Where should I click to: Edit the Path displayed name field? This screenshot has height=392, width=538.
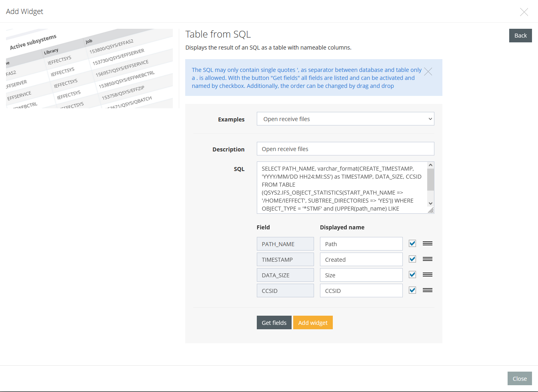pyautogui.click(x=361, y=244)
